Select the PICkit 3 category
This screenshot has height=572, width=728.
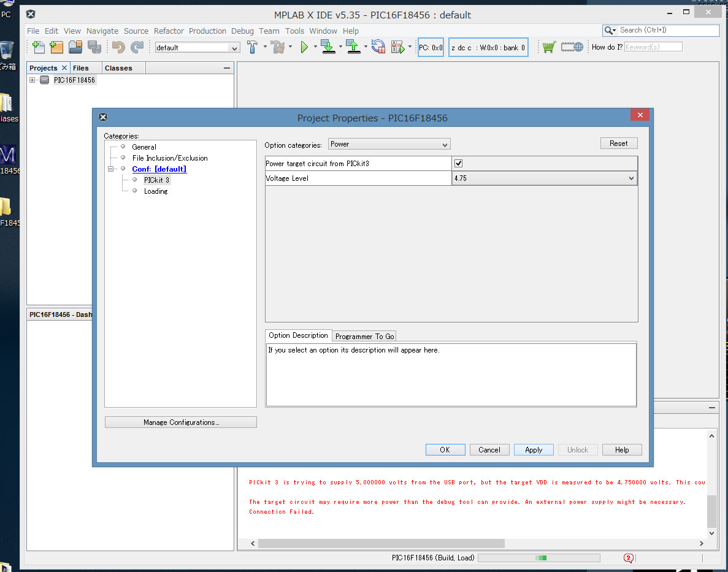(156, 180)
